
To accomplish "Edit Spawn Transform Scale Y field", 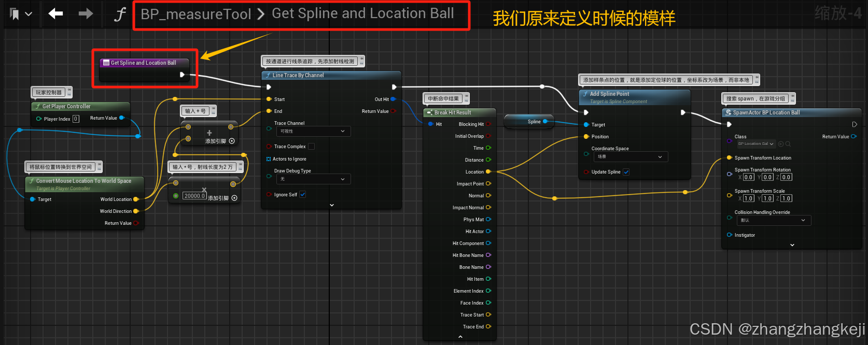I will 767,198.
